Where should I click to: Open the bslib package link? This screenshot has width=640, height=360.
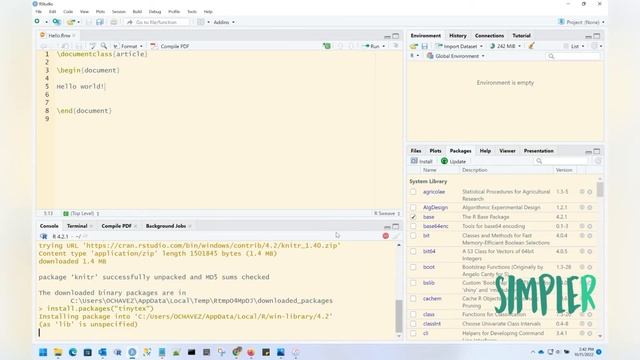(429, 283)
